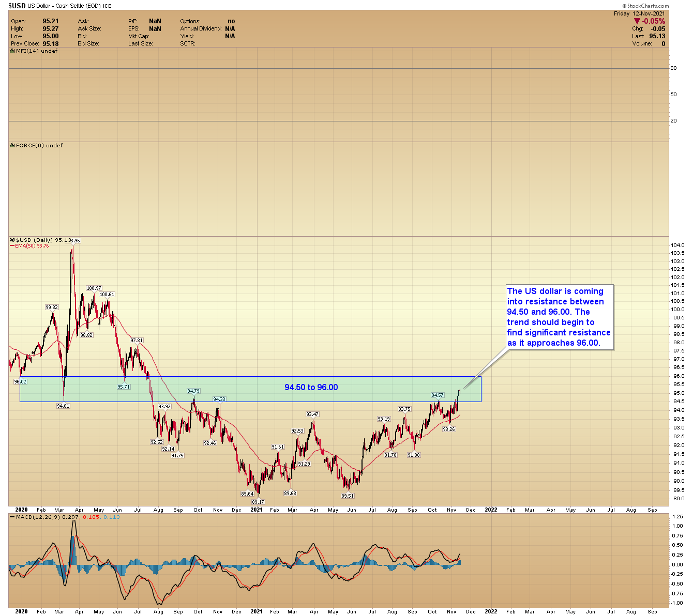Click the 94.33 price peak label
Viewport: 693px width, 616px height.
(220, 399)
